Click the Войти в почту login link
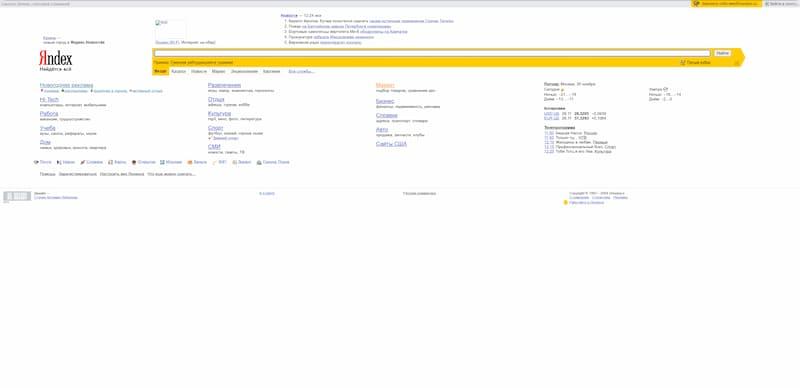The height and width of the screenshot is (388, 800). [x=782, y=4]
